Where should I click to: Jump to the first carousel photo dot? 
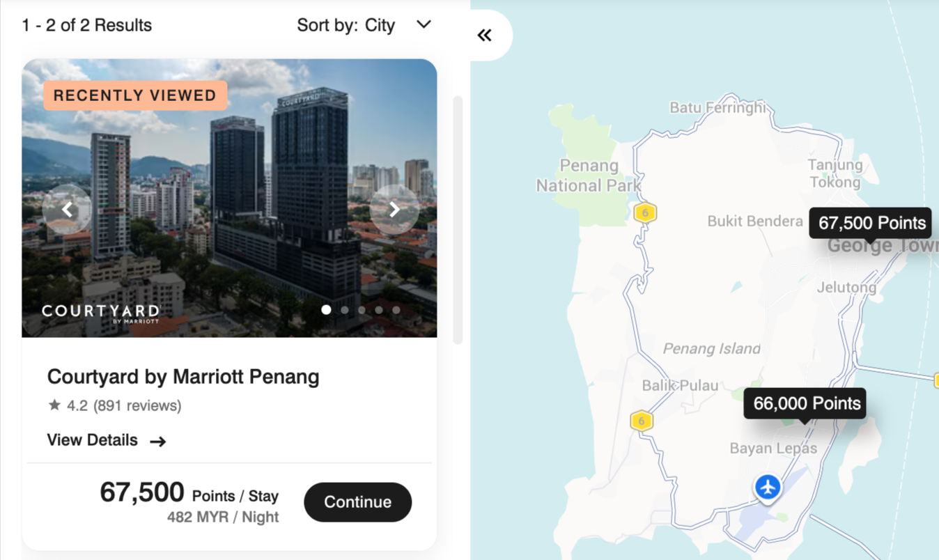click(326, 310)
